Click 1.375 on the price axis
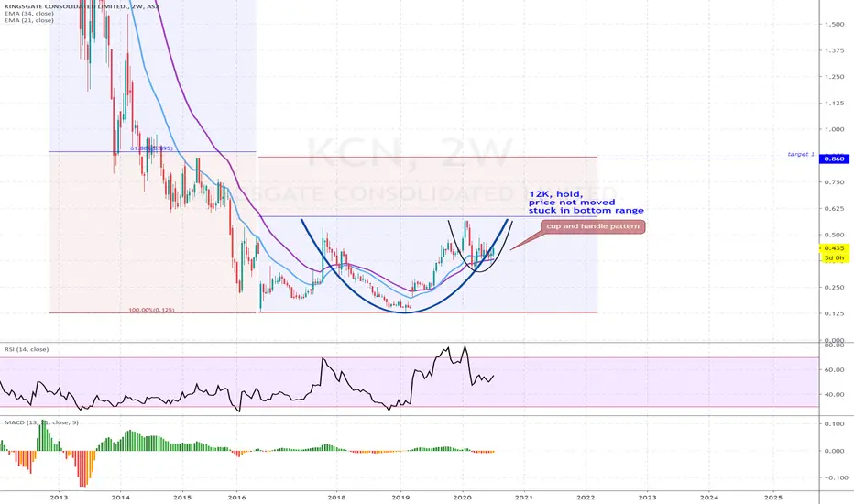Screen dimensions: 854x504 (835, 50)
